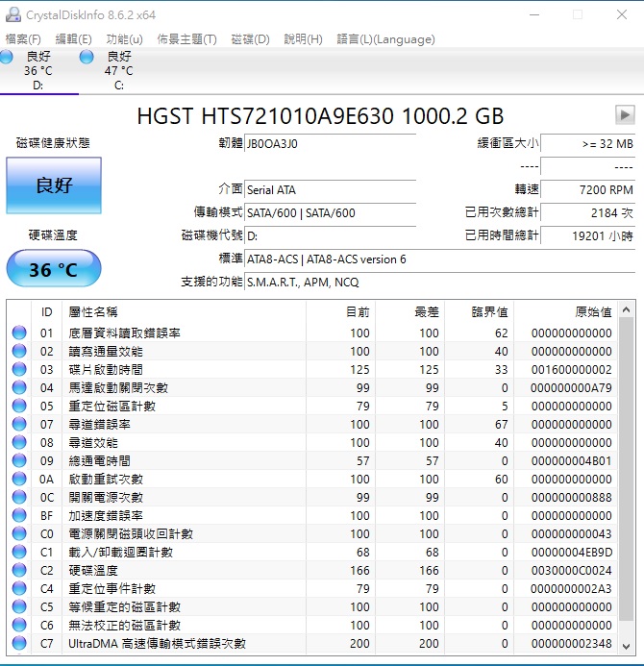Click the interface field Serial ATA
Image resolution: width=644 pixels, height=666 pixels.
(x=330, y=190)
